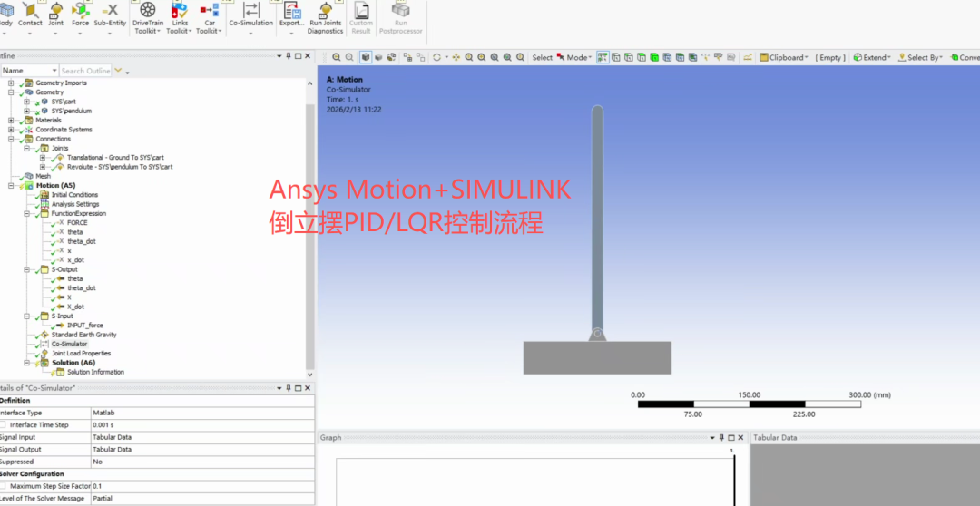The width and height of the screenshot is (980, 506).
Task: Toggle the Maximum Step Size Factor checkbox
Action: pyautogui.click(x=3, y=486)
